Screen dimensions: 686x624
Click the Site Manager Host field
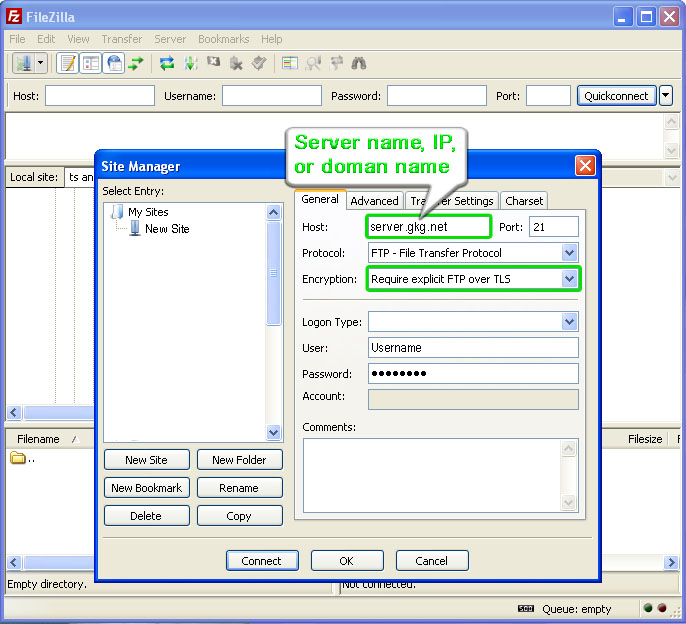click(x=428, y=227)
